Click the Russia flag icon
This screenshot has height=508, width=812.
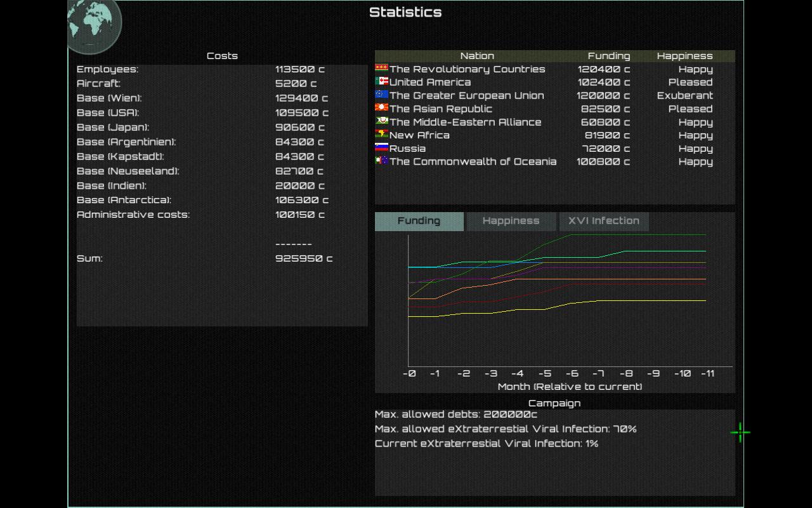pos(381,147)
